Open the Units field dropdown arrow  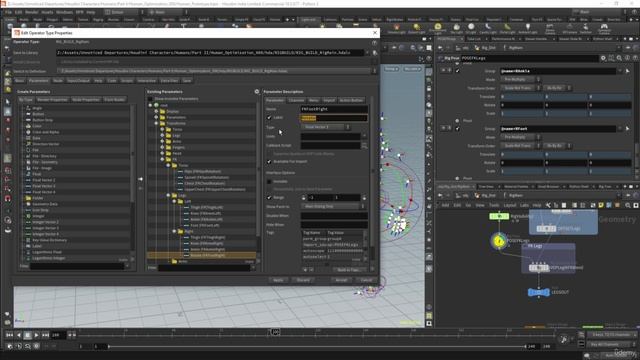point(364,136)
